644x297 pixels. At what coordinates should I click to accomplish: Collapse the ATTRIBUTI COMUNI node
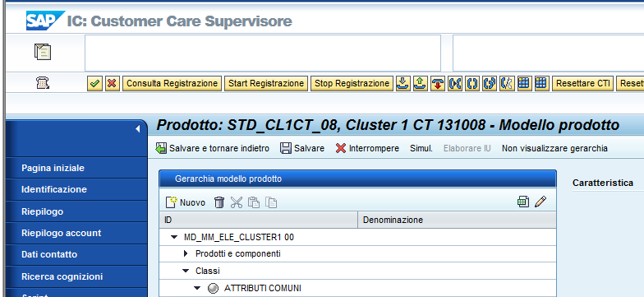tap(197, 288)
